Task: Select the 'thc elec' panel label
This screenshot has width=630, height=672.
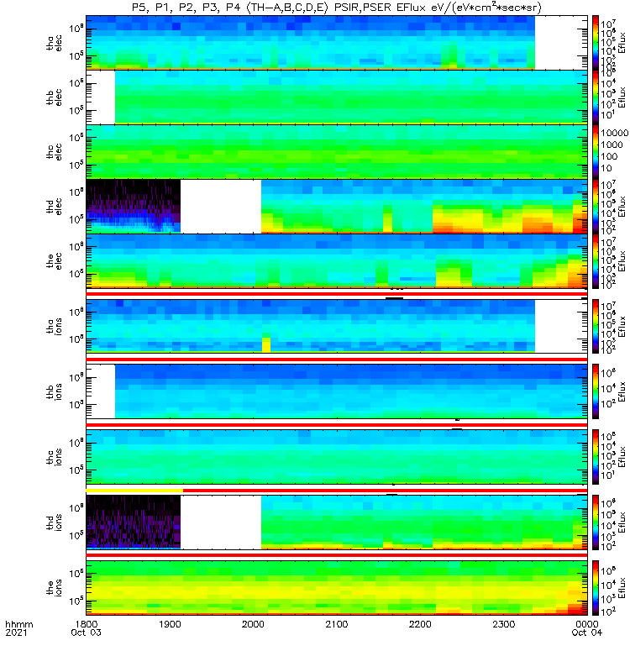Action: (54, 152)
